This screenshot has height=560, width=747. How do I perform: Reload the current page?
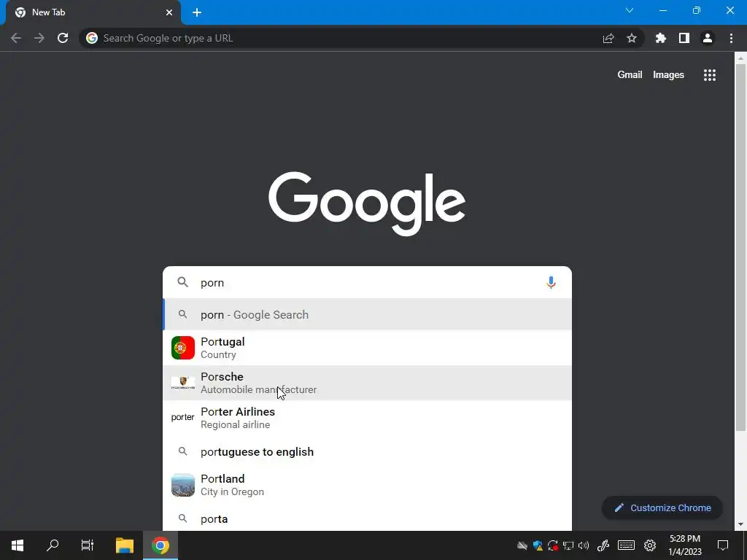(63, 38)
